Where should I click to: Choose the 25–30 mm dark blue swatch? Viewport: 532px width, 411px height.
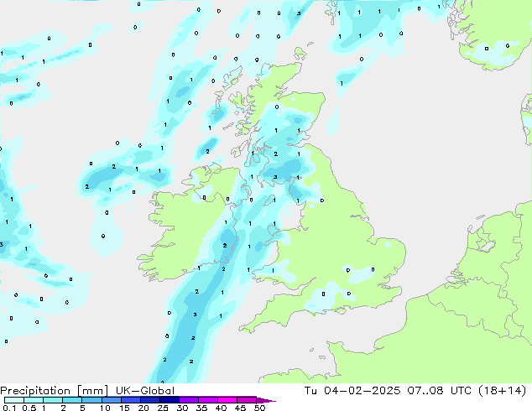(x=169, y=400)
